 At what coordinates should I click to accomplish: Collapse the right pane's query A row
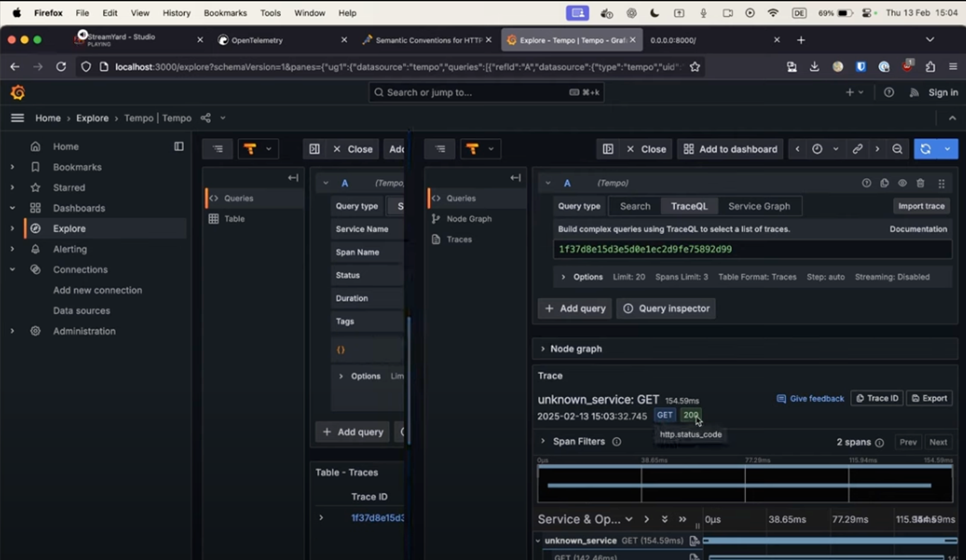(548, 183)
